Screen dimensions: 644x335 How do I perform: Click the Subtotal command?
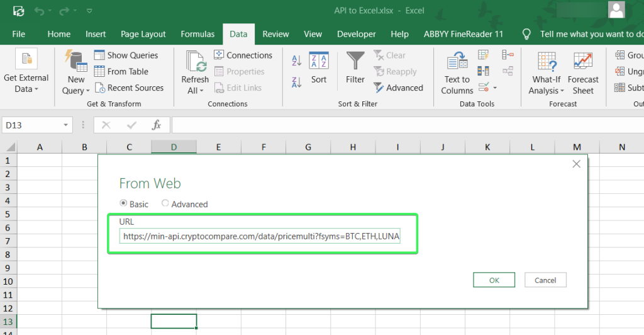(629, 88)
